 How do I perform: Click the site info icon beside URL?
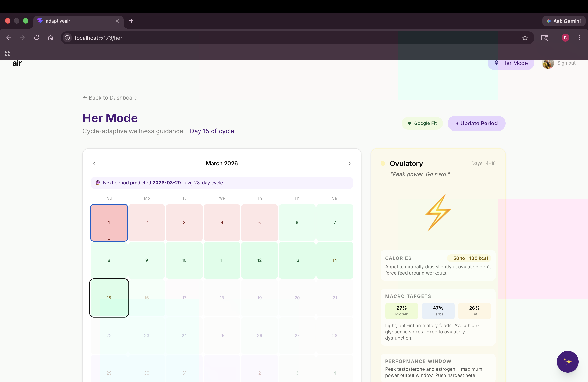[67, 38]
